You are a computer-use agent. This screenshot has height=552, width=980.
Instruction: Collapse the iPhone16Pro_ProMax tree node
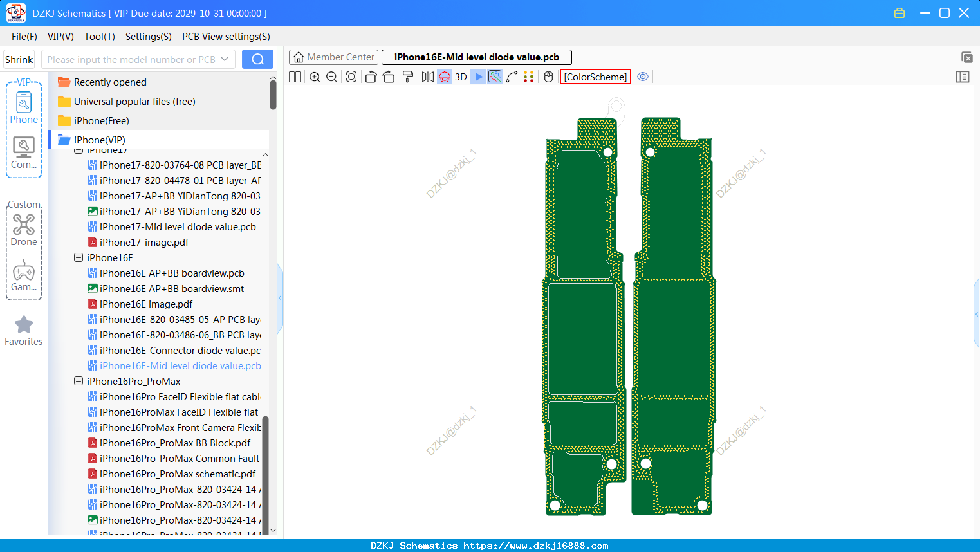click(79, 381)
